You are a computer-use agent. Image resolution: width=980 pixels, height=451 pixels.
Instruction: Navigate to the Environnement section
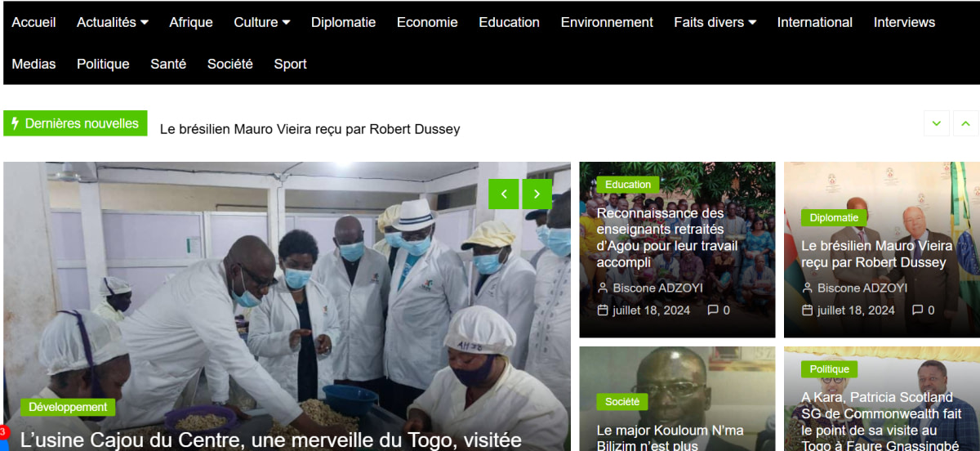pyautogui.click(x=607, y=23)
